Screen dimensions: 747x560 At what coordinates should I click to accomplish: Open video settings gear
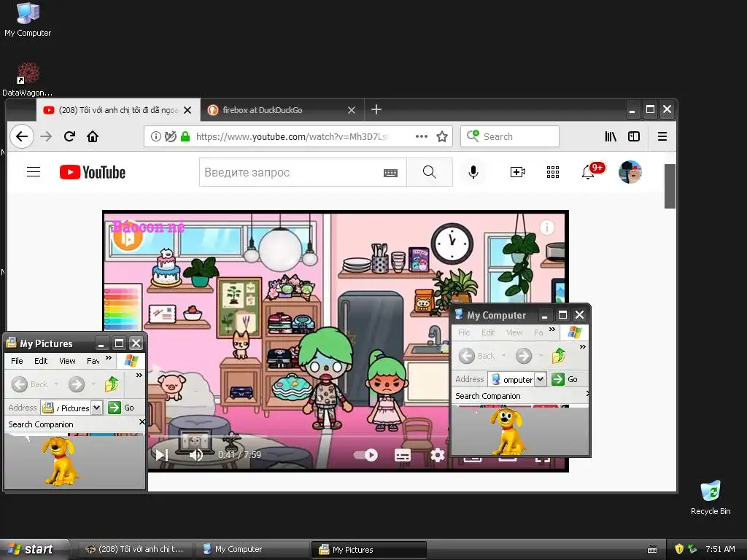(x=438, y=455)
